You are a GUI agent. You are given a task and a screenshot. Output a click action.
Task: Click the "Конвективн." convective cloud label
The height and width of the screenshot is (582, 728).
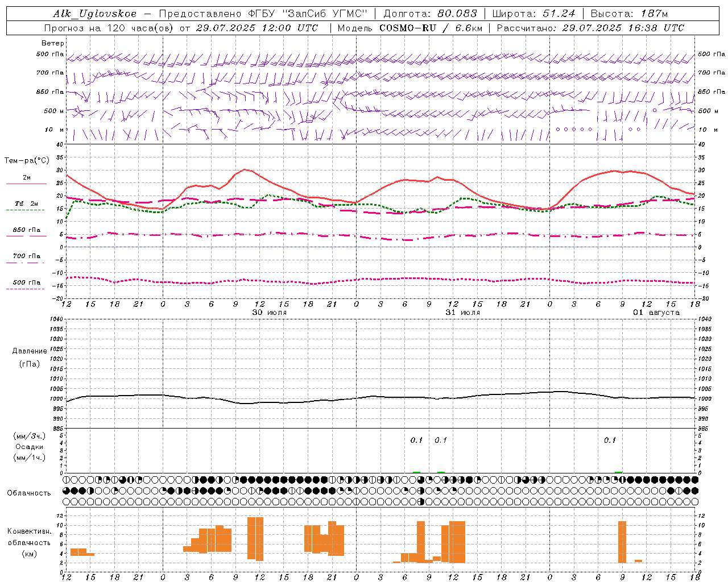30,531
